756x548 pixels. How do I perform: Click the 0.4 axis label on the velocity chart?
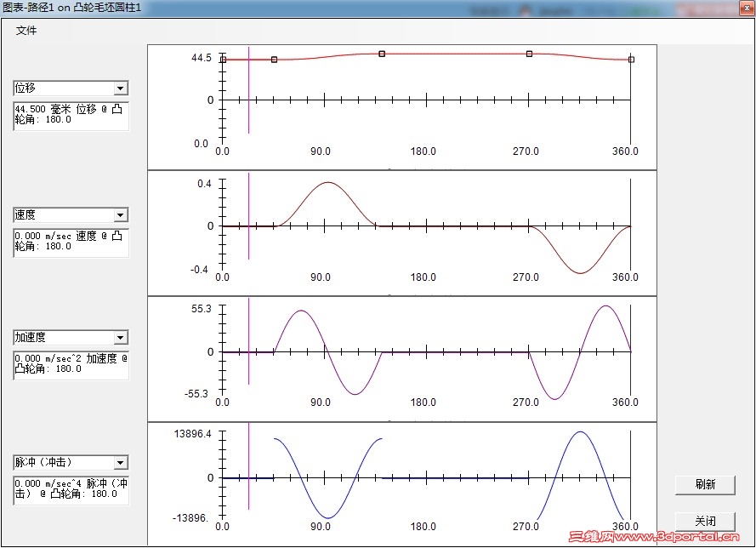(x=204, y=184)
